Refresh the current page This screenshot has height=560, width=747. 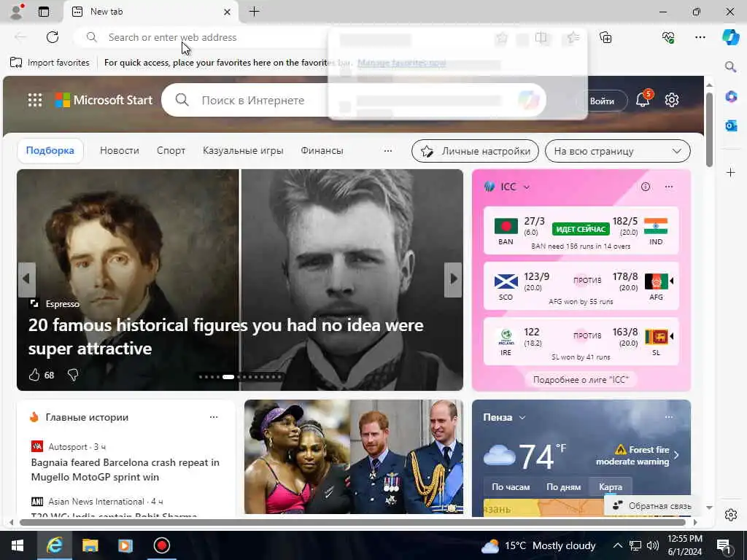53,37
